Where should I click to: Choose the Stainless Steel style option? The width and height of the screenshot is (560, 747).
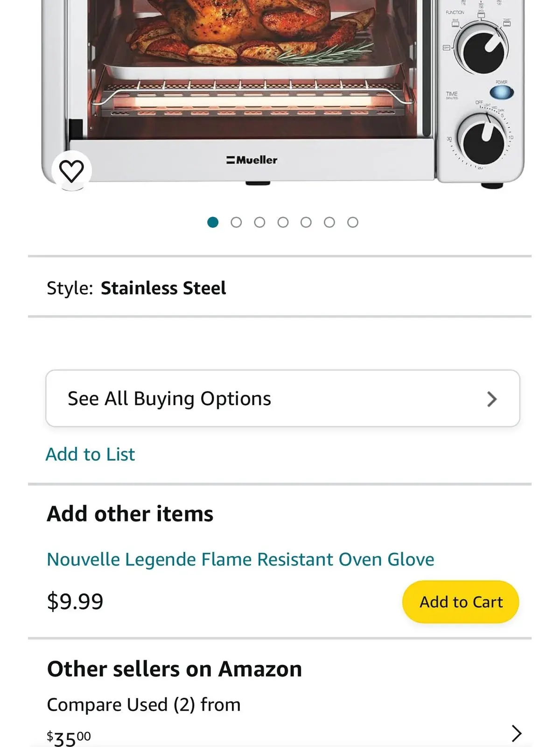(164, 288)
